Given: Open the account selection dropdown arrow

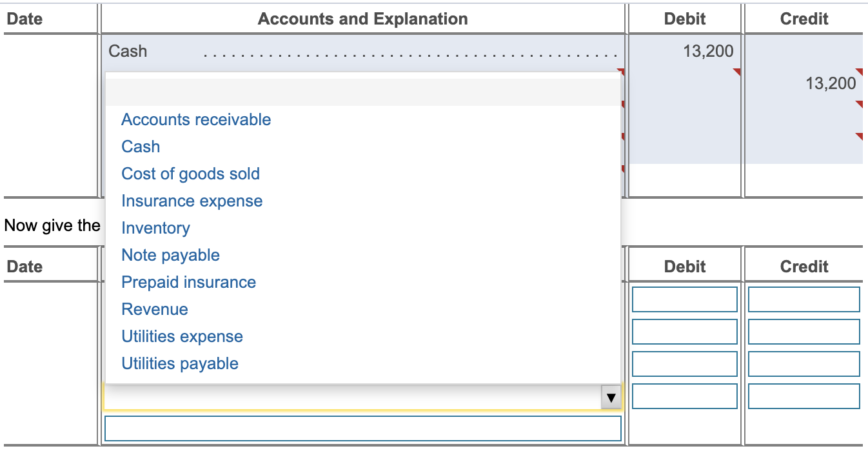Looking at the screenshot, I should (x=610, y=396).
